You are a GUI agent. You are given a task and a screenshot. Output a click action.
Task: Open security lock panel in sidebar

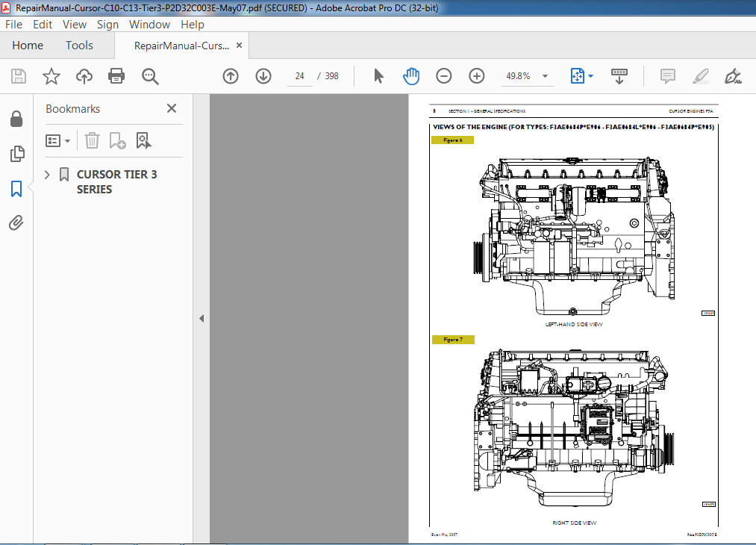pos(16,119)
